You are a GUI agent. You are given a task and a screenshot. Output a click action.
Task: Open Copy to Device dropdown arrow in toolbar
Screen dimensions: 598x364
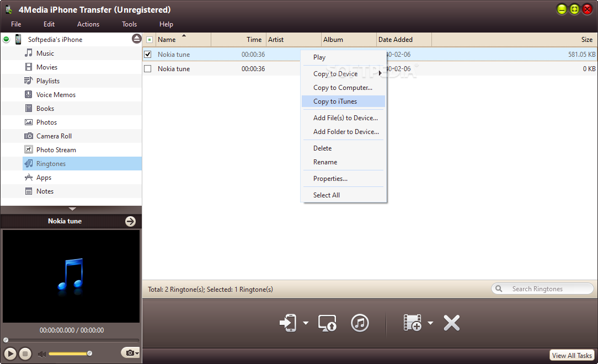(306, 323)
